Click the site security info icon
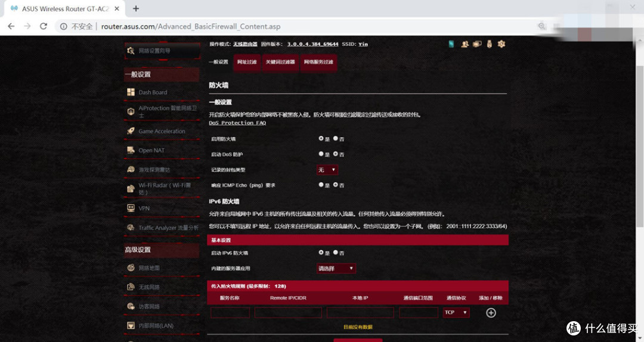Viewport: 644px width, 342px height. coord(64,26)
